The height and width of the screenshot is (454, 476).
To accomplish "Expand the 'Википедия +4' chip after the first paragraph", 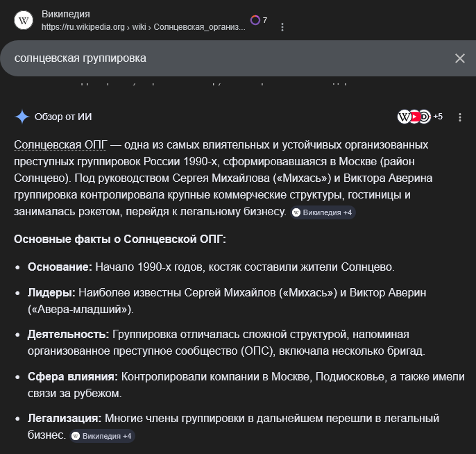I will 323,212.
